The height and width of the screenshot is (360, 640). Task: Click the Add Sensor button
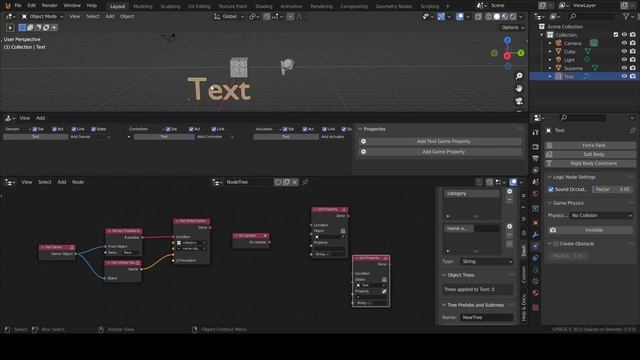pos(89,137)
